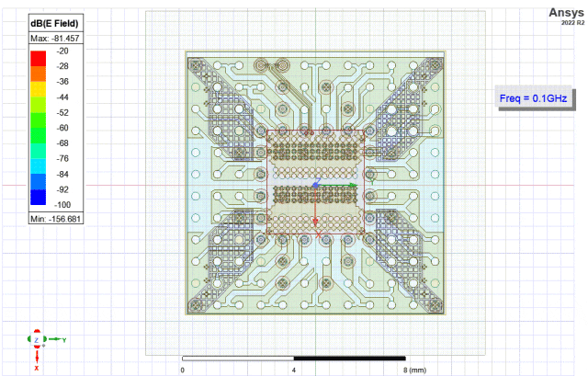Click the dB(E Field) legend title
Screen dimensions: 588x376
pos(55,24)
